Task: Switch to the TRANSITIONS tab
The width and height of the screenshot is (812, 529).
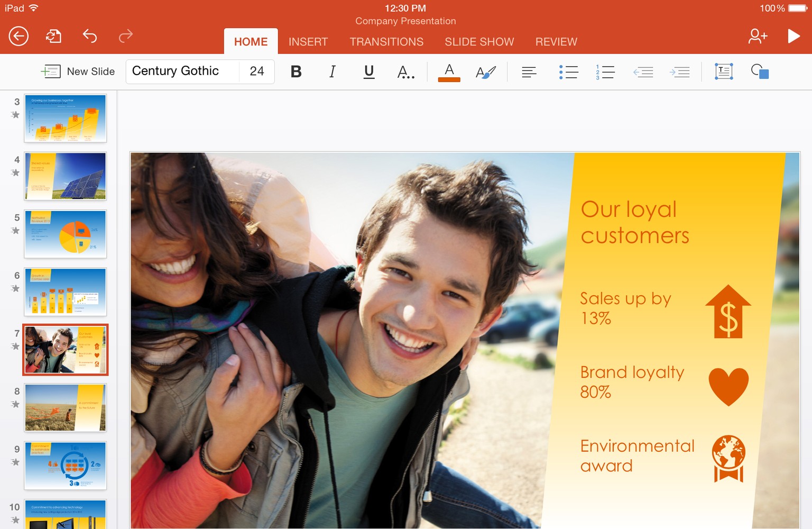Action: click(x=386, y=42)
